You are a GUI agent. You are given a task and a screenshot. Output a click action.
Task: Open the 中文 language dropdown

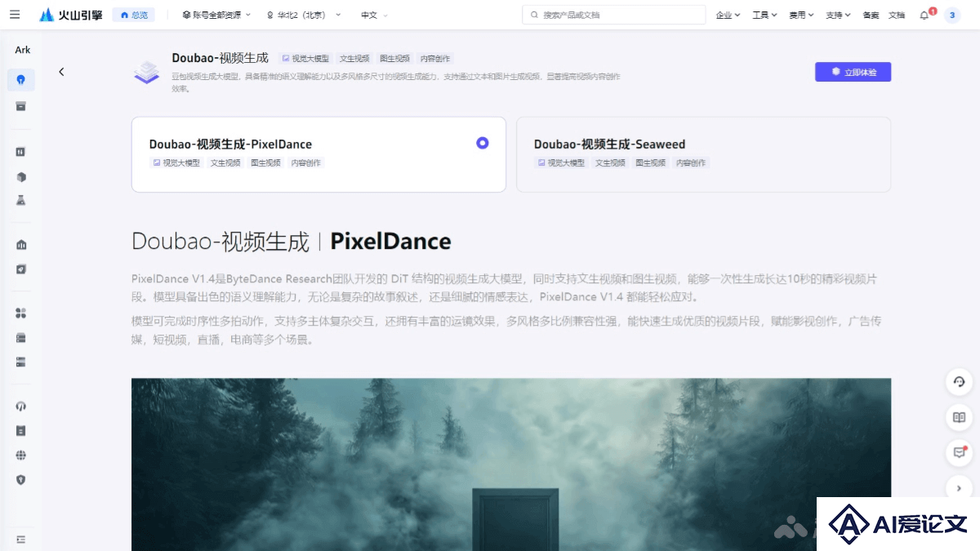pyautogui.click(x=375, y=15)
